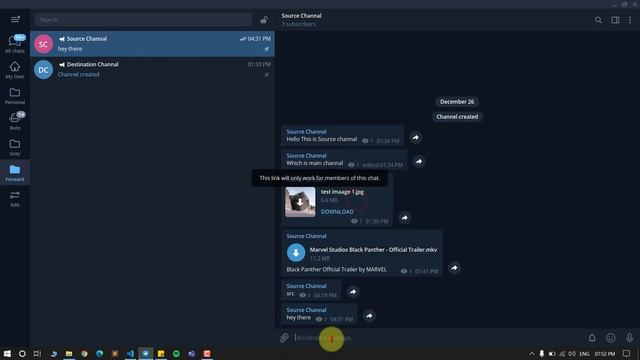Toggle silent broadcast bell icon
The width and height of the screenshot is (640, 360).
[x=592, y=338]
